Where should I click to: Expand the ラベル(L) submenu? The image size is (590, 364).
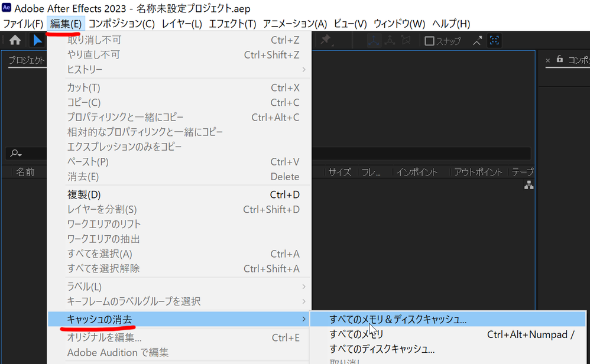point(180,287)
